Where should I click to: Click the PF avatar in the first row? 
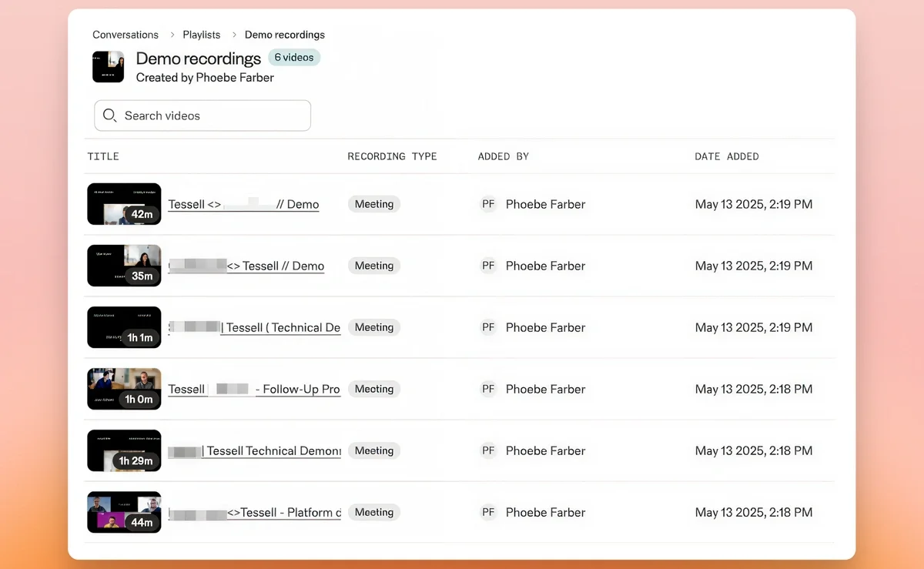[488, 204]
